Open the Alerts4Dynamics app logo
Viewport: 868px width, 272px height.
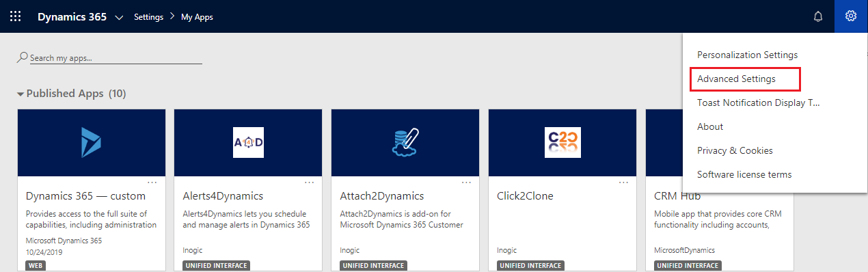pyautogui.click(x=248, y=143)
